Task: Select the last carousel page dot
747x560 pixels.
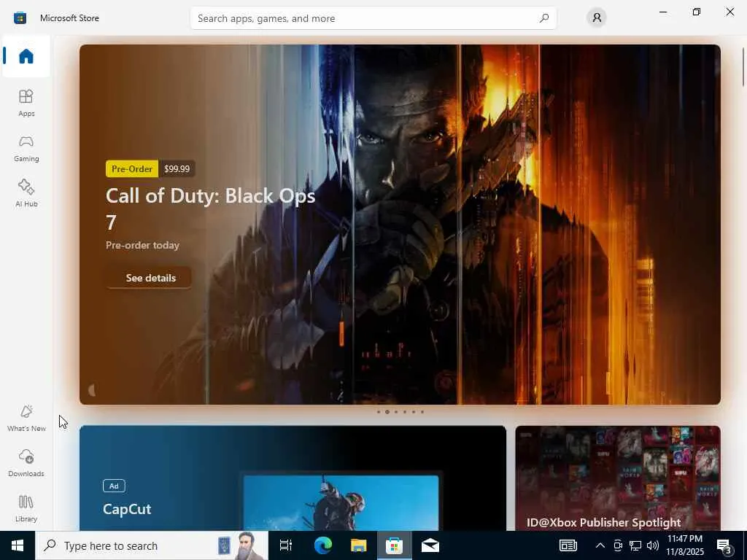Action: point(422,412)
